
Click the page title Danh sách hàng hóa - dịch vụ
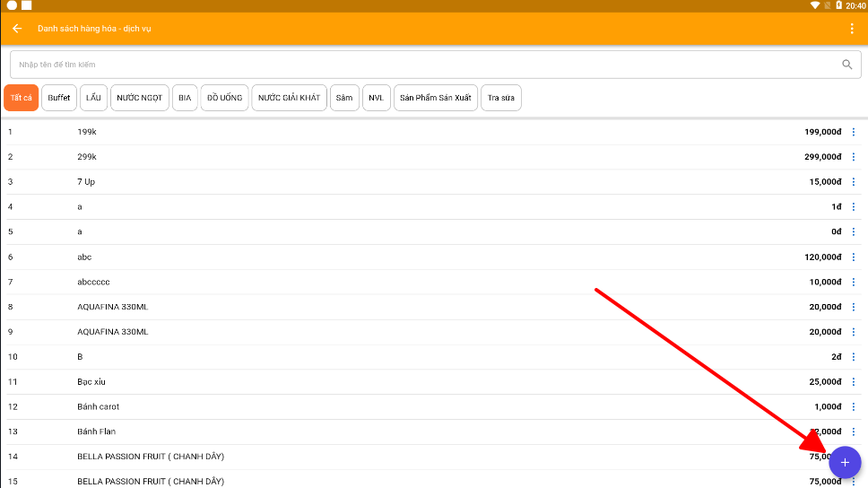(x=94, y=28)
